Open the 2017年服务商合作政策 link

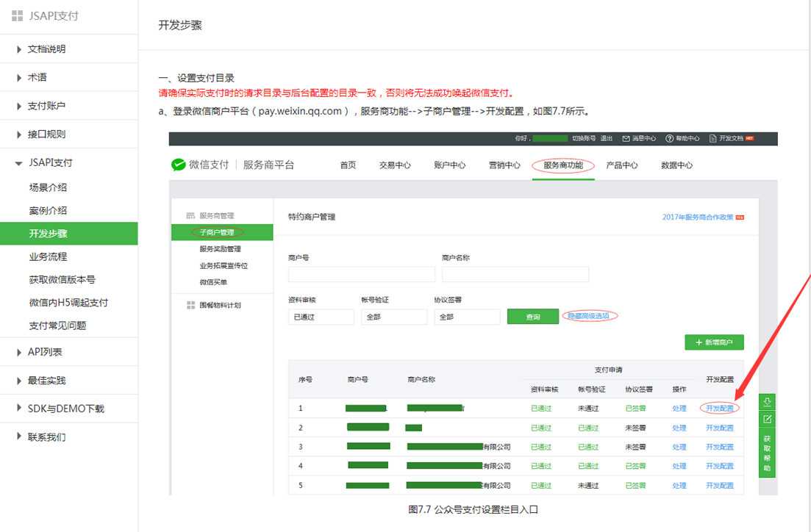[x=698, y=218]
